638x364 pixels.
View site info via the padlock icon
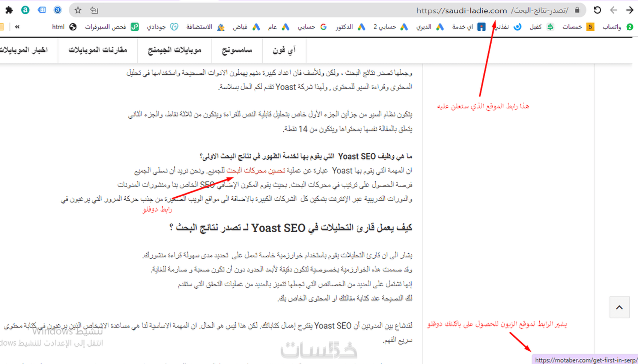[x=577, y=10]
